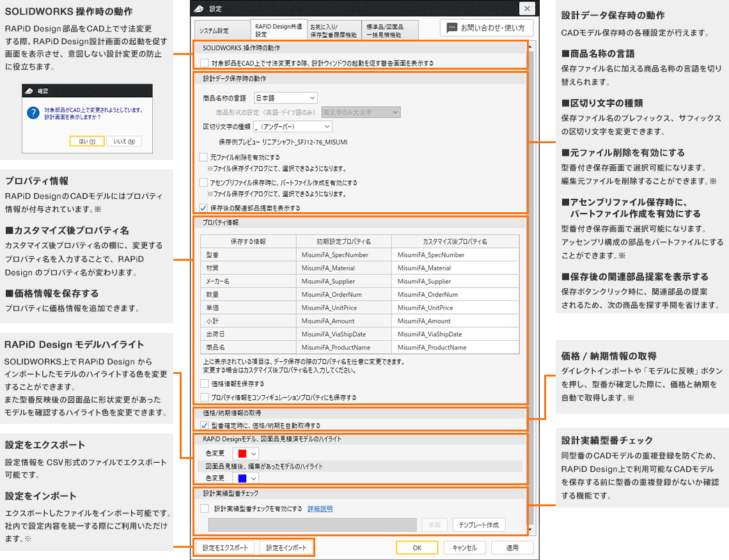This screenshot has height=560, width=729.
Task: Check the 価格情報を保存する checkbox
Action: [x=204, y=384]
